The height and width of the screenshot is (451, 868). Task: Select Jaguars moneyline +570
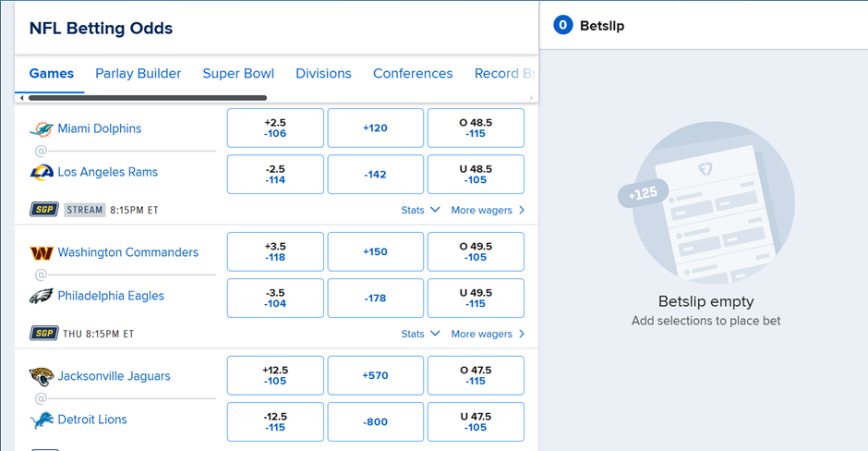pyautogui.click(x=375, y=375)
